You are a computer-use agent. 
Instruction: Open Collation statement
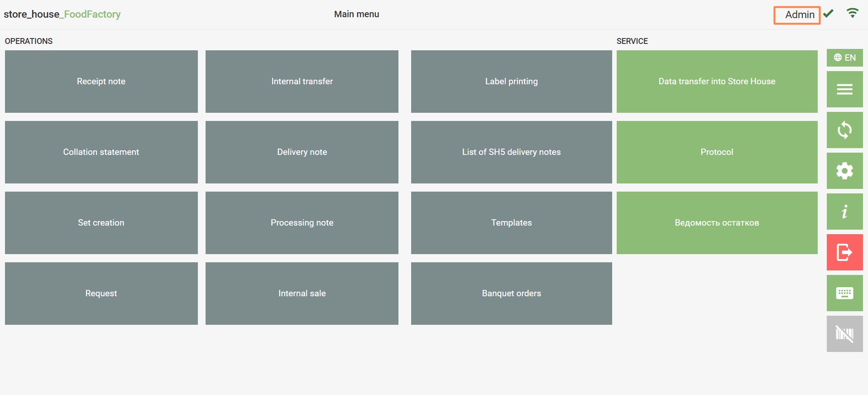101,152
